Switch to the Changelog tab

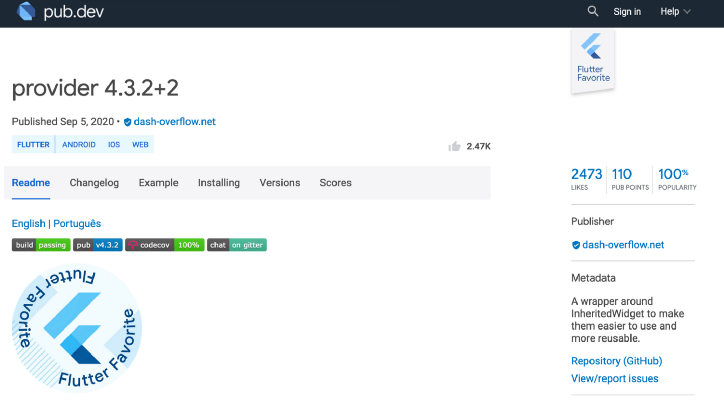pyautogui.click(x=94, y=183)
